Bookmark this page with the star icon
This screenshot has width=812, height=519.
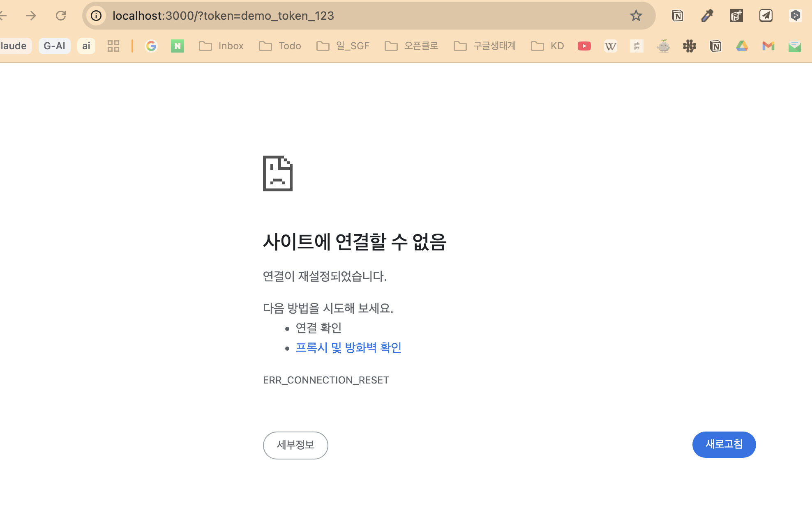coord(636,16)
